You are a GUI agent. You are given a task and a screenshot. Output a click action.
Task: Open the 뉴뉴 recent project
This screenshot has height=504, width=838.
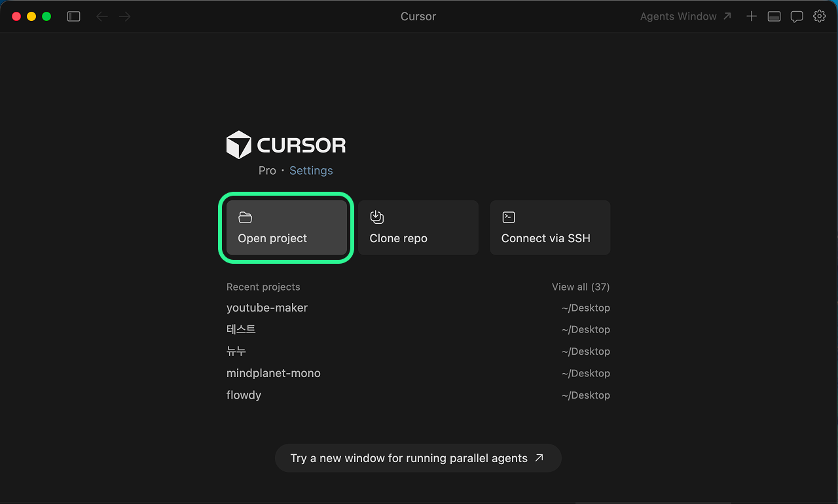click(x=418, y=351)
